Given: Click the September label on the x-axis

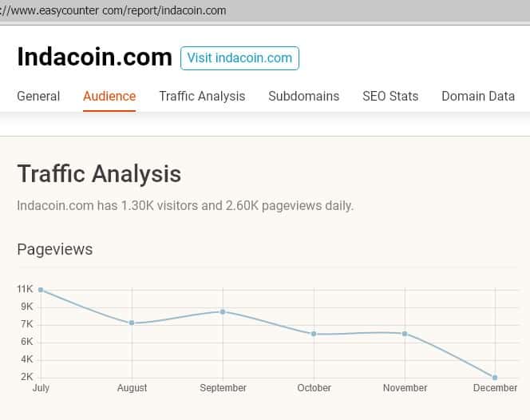Looking at the screenshot, I should click(223, 388).
